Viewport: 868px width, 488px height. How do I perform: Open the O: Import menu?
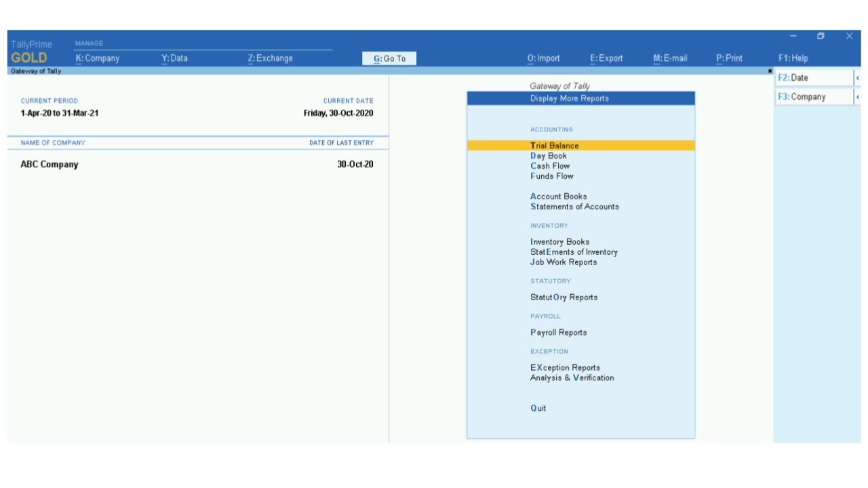(x=543, y=58)
